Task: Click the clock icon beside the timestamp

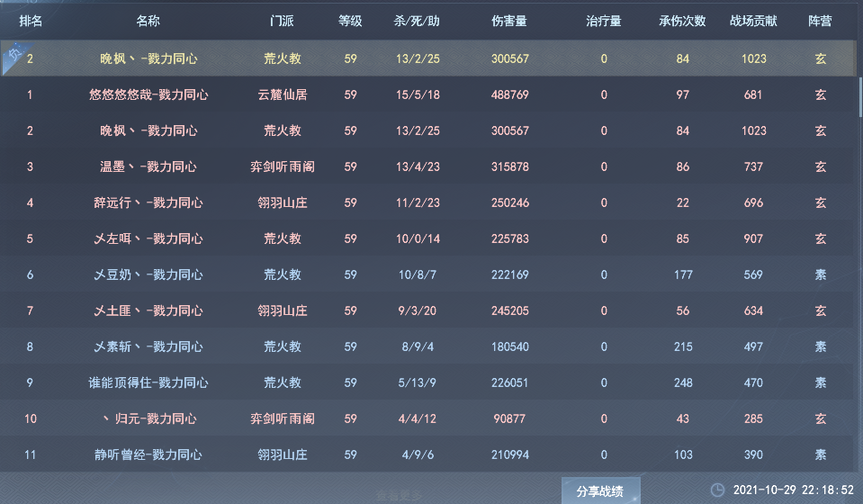Action: [x=717, y=490]
